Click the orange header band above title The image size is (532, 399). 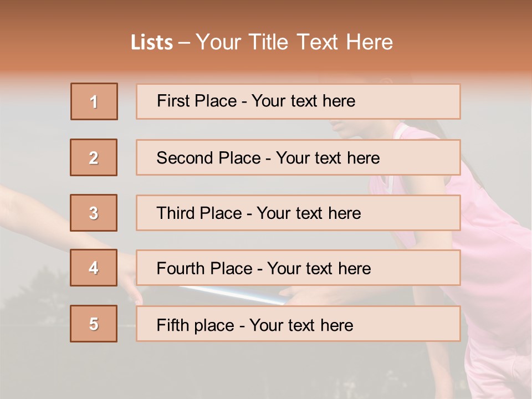(x=266, y=14)
